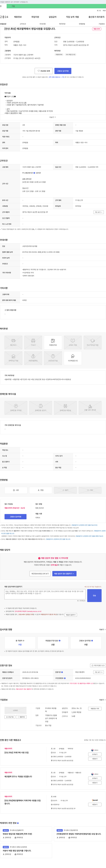Expand 채용 담당자 정보 열람하기

[64, 574]
